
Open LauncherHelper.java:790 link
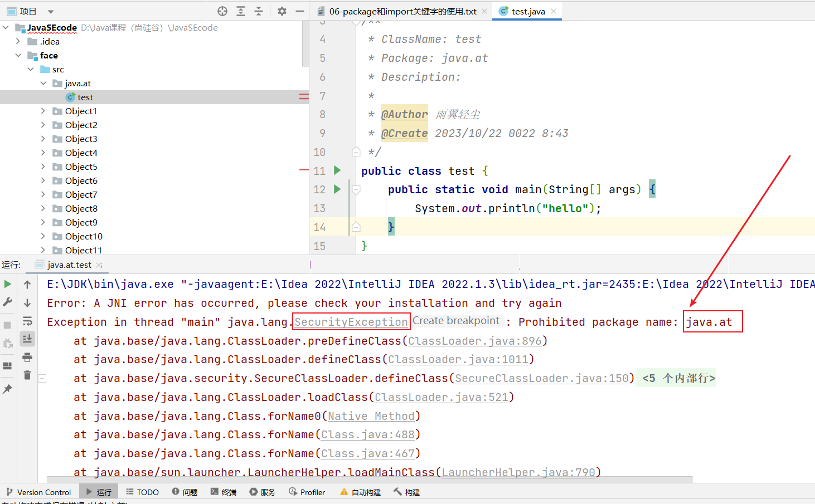(x=518, y=473)
